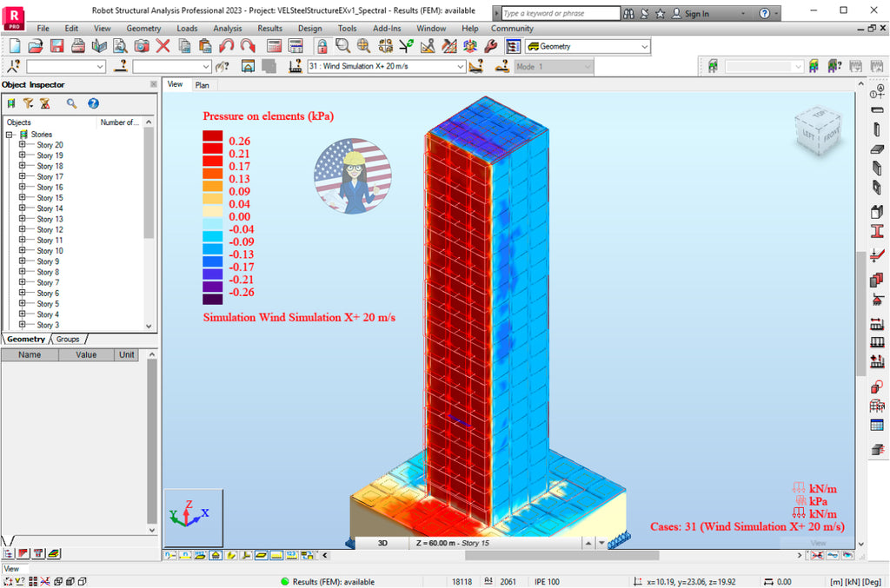This screenshot has width=890, height=588.
Task: Click the units [m] [kN] [Deg] status field
Action: point(856,582)
